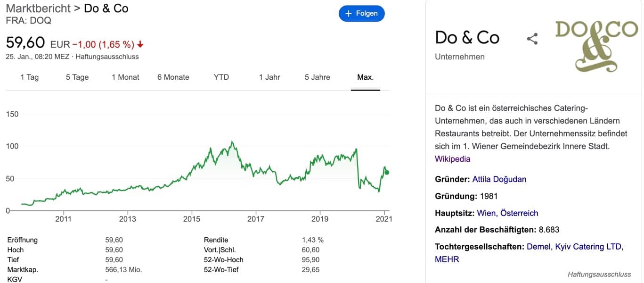Click MEHR to see more subsidiaries
This screenshot has width=644, height=283.
pyautogui.click(x=447, y=259)
